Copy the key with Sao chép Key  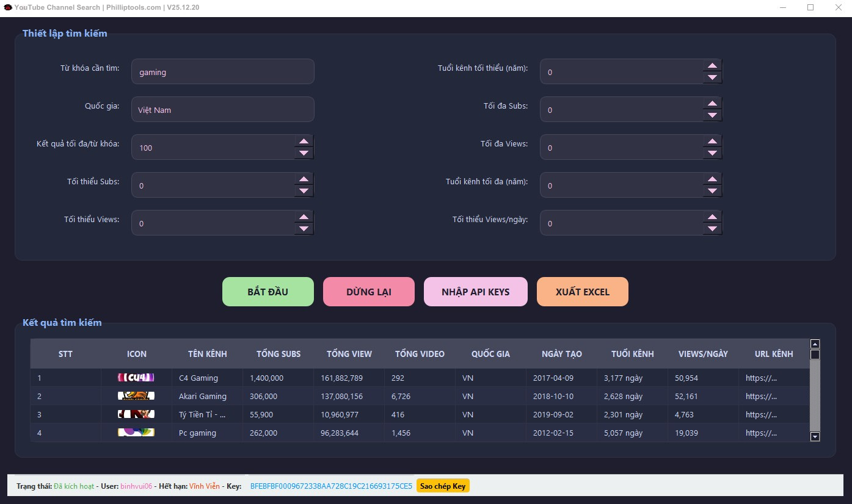point(443,486)
